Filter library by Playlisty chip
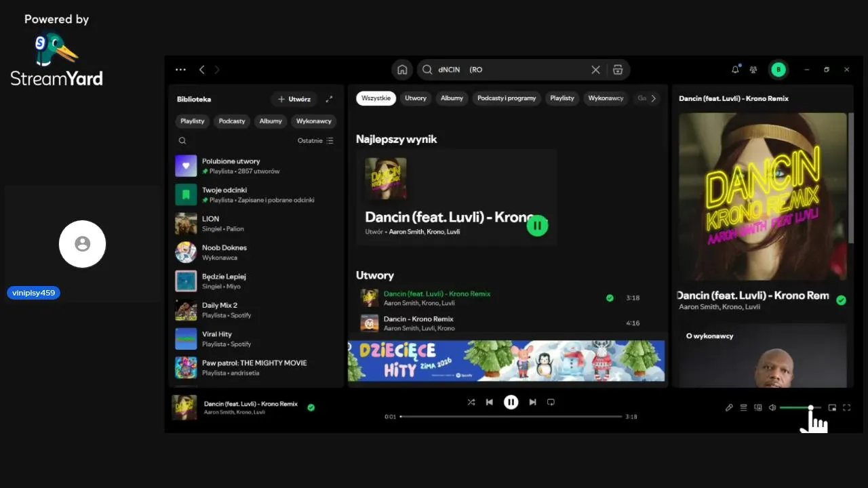 [x=193, y=121]
